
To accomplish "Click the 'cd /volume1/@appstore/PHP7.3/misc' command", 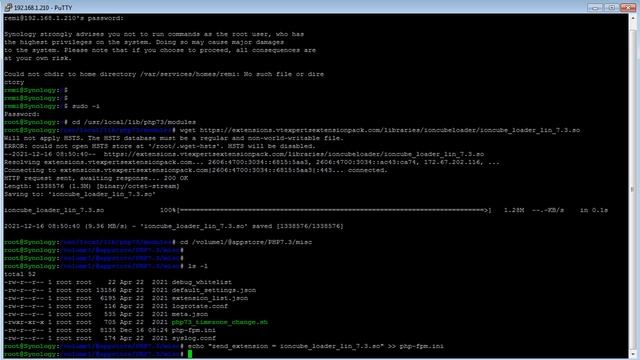I will coord(246,242).
